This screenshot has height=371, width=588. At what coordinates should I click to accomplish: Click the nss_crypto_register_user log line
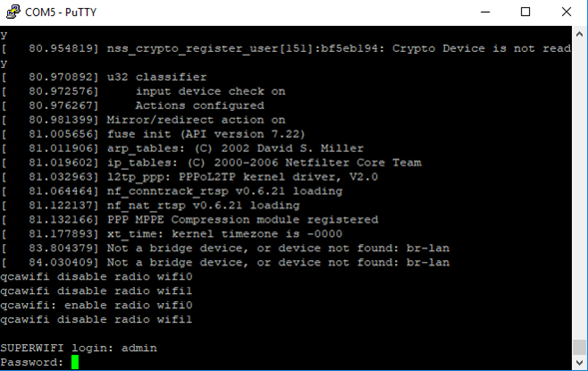point(286,48)
